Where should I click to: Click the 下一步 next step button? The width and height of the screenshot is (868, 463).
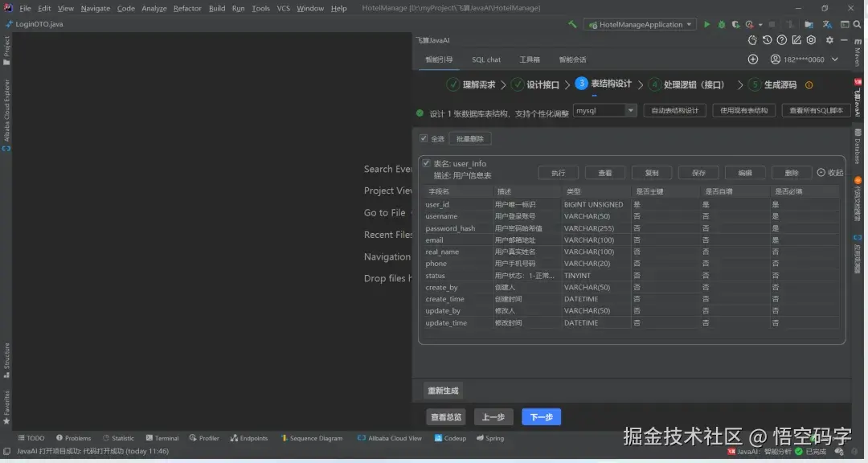(x=540, y=416)
